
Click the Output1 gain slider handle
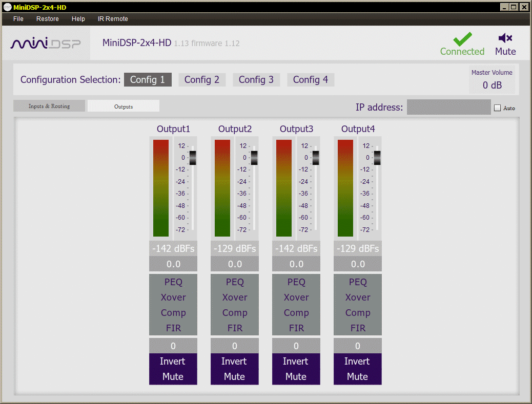193,158
